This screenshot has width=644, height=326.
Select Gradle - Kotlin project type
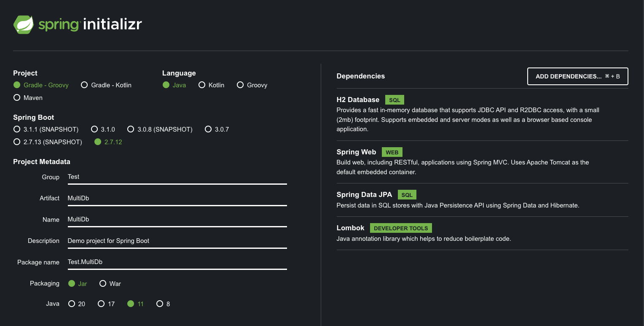pyautogui.click(x=106, y=85)
